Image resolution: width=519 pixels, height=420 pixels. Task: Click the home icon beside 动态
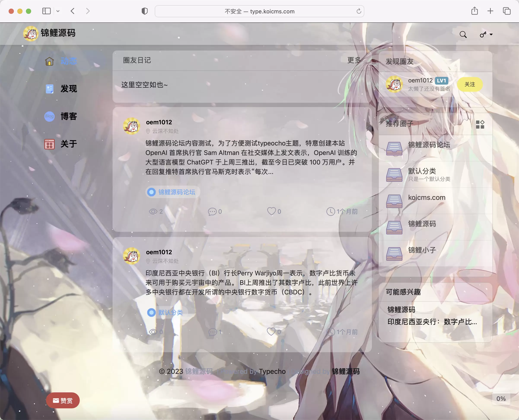coord(49,61)
